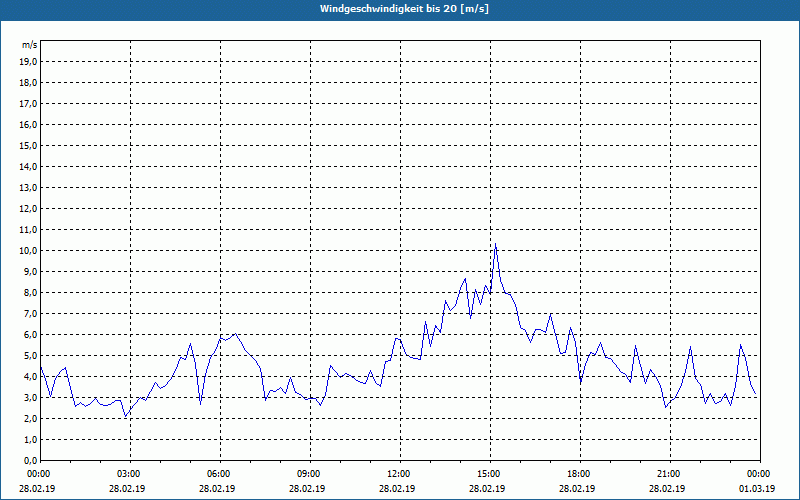Click the 10,0 y-axis label
Screen dimensions: 800x500
[28, 251]
